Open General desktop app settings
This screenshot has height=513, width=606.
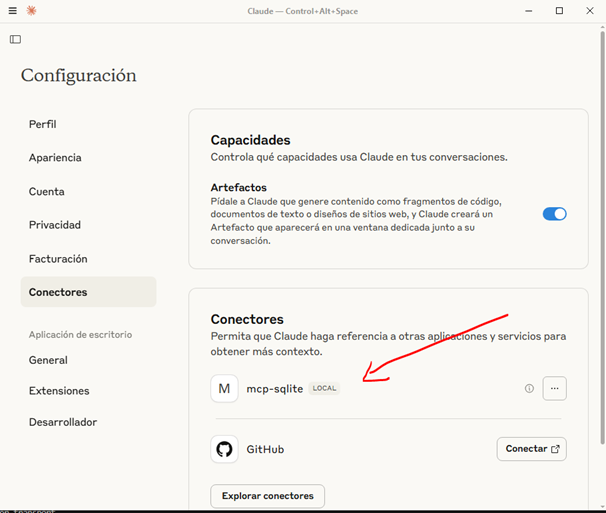tap(48, 360)
